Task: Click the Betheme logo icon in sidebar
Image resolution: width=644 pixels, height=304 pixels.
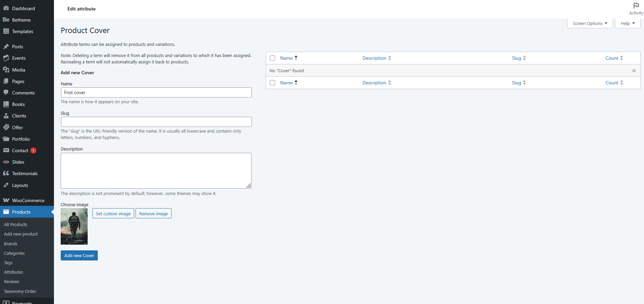Action: click(6, 20)
